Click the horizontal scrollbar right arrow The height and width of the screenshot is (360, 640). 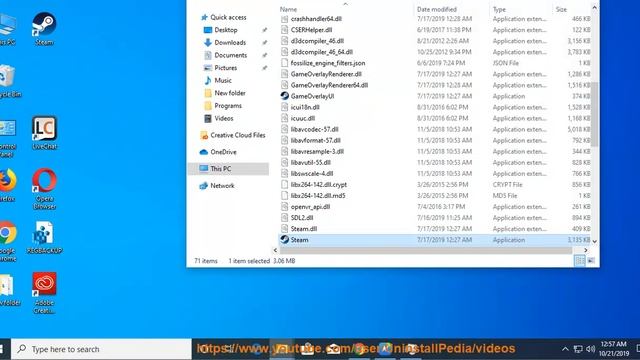(586, 250)
